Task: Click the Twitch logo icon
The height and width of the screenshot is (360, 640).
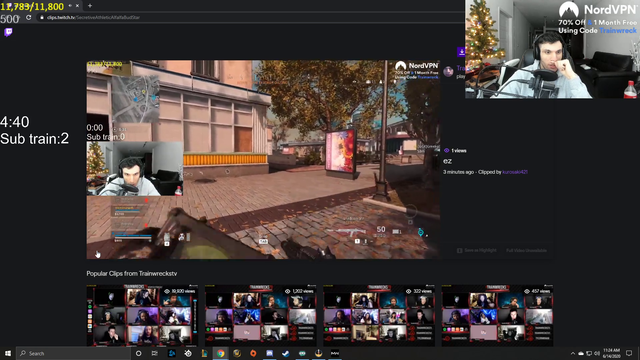Action: (8, 32)
